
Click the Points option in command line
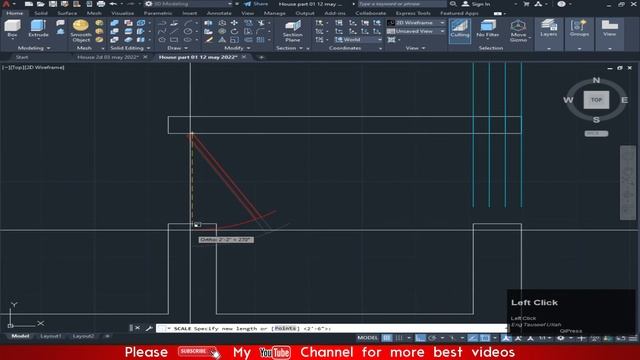284,328
